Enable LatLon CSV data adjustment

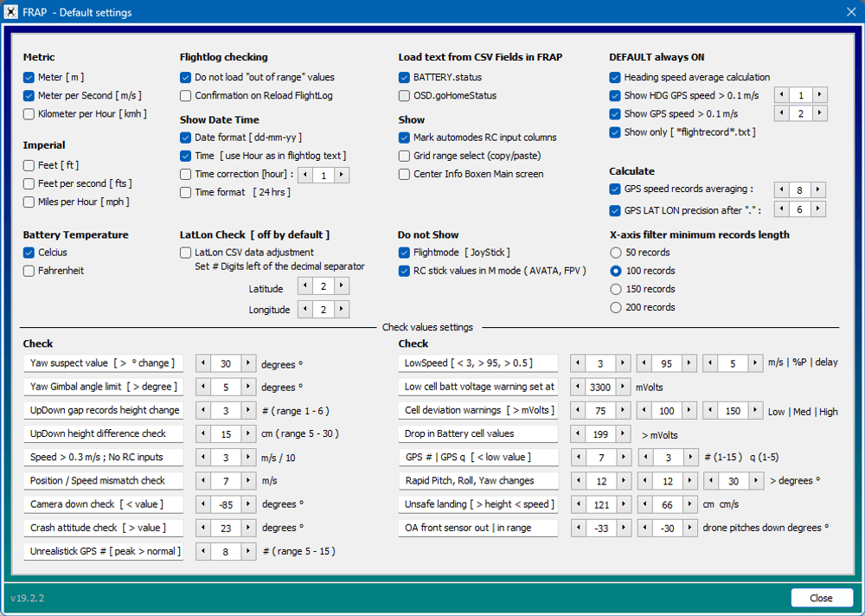(186, 253)
